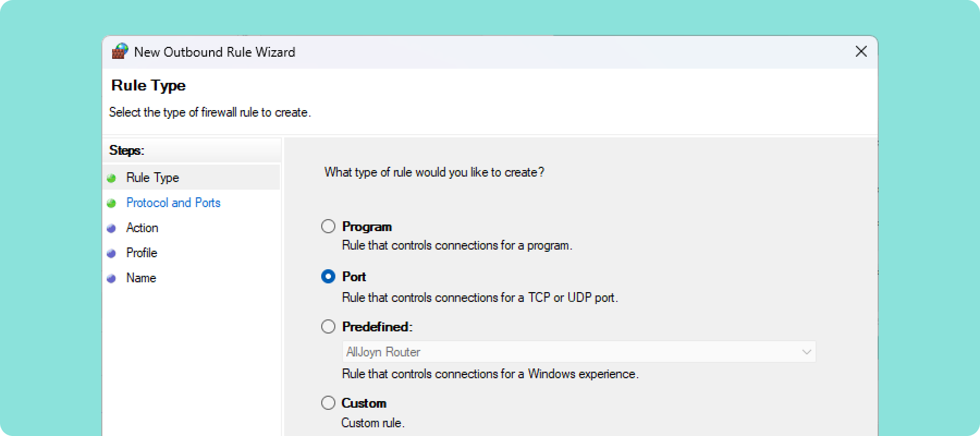
Task: Open the AllJoyn Router dropdown arrow
Action: tap(806, 352)
